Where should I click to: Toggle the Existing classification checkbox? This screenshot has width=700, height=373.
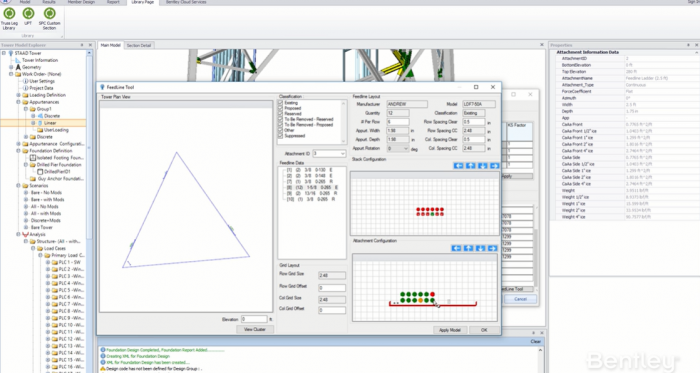pos(281,103)
